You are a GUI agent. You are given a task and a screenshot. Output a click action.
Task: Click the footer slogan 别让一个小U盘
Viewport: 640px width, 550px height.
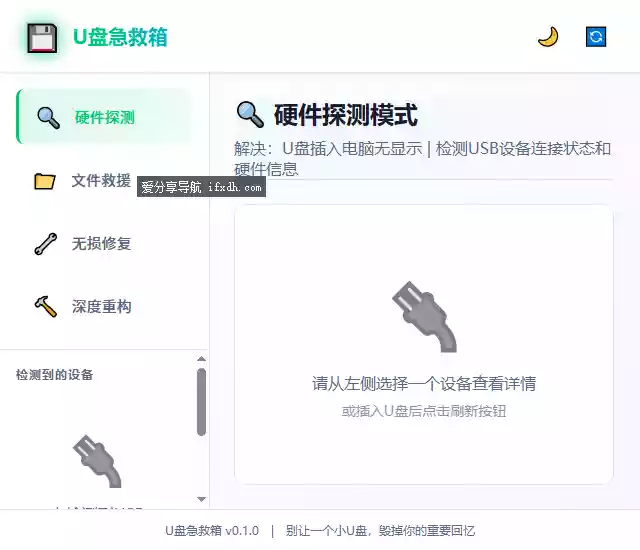tap(380, 531)
